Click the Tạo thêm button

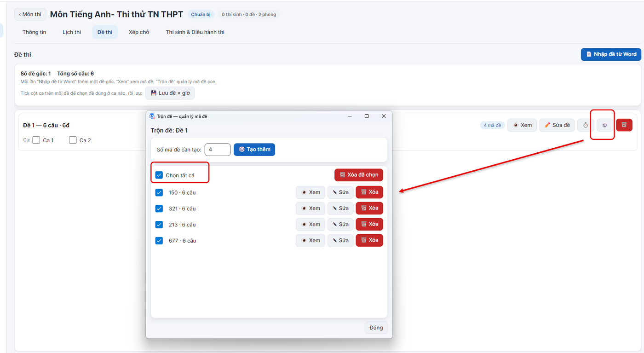pyautogui.click(x=254, y=150)
